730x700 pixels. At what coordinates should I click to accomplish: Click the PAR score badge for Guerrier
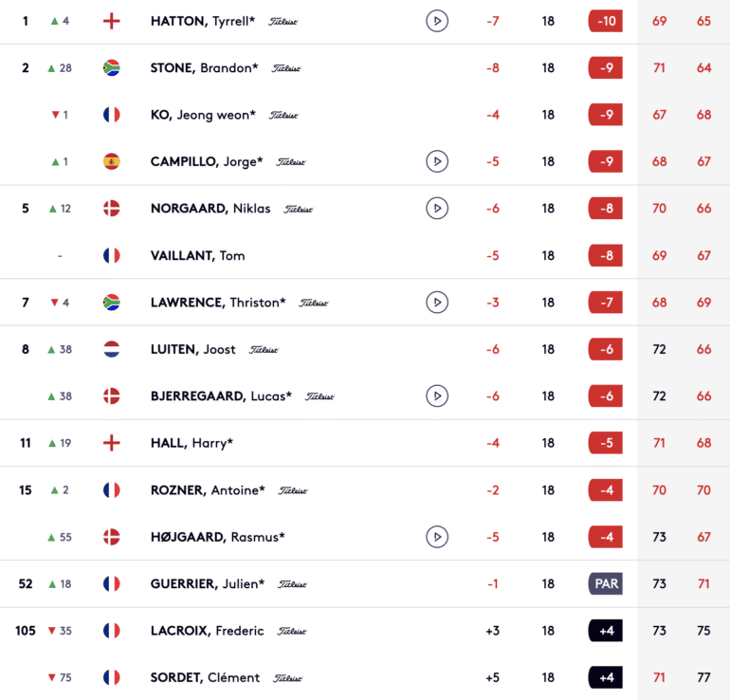[x=606, y=583]
